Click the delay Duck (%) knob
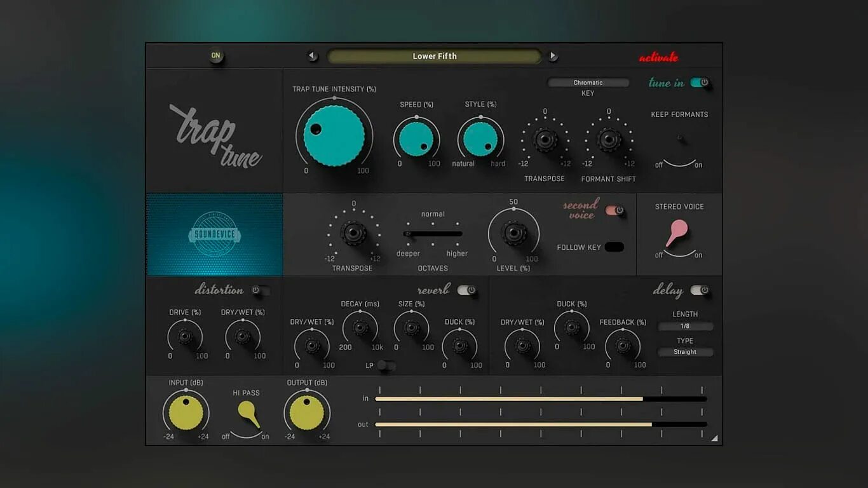The height and width of the screenshot is (488, 868). click(572, 328)
